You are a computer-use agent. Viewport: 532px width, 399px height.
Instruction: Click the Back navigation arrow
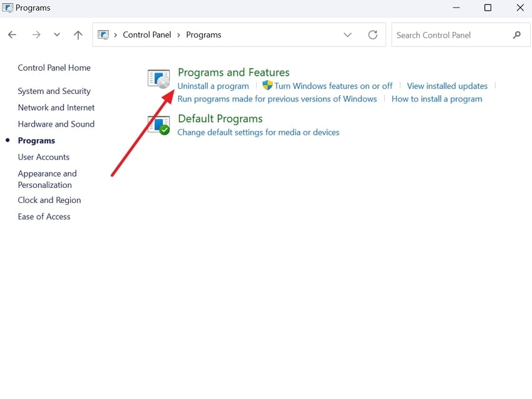click(13, 34)
